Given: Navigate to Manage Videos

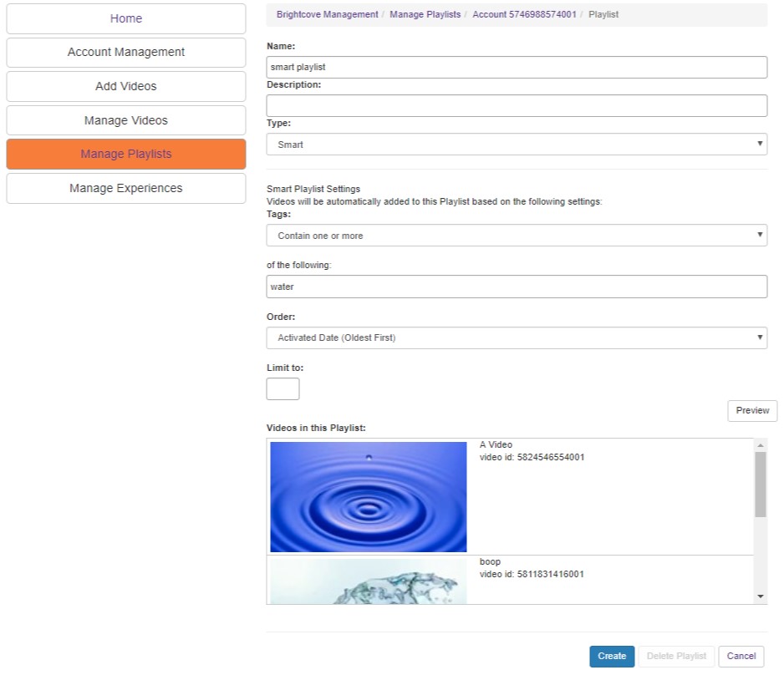Looking at the screenshot, I should point(126,120).
